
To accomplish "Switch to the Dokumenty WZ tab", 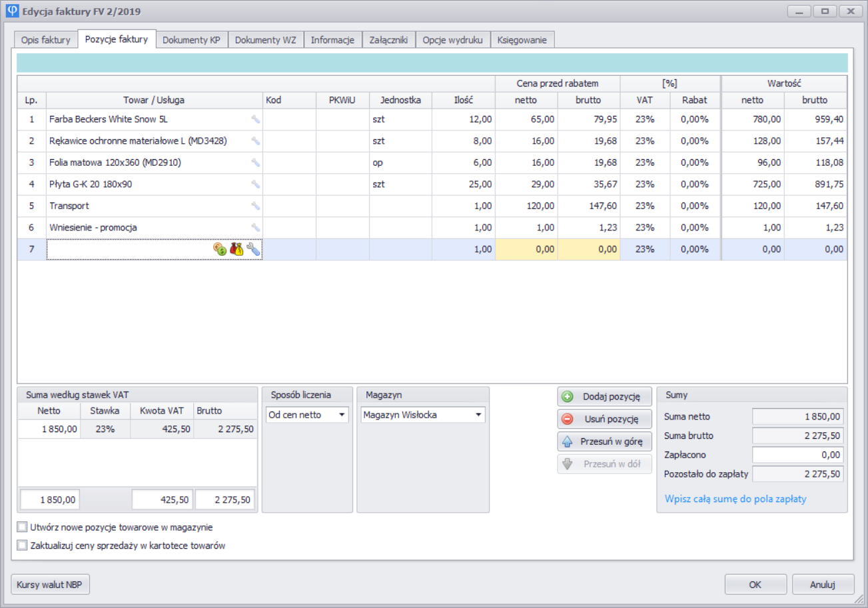I will tap(266, 40).
